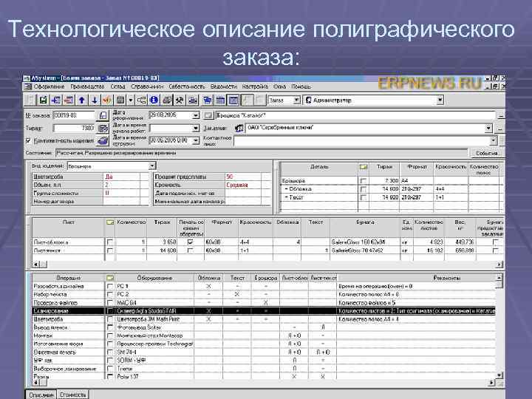Viewport: 532px width, 399px height.
Task: Click down arrow of operations table vertical scrollbar
Action: pos(499,375)
